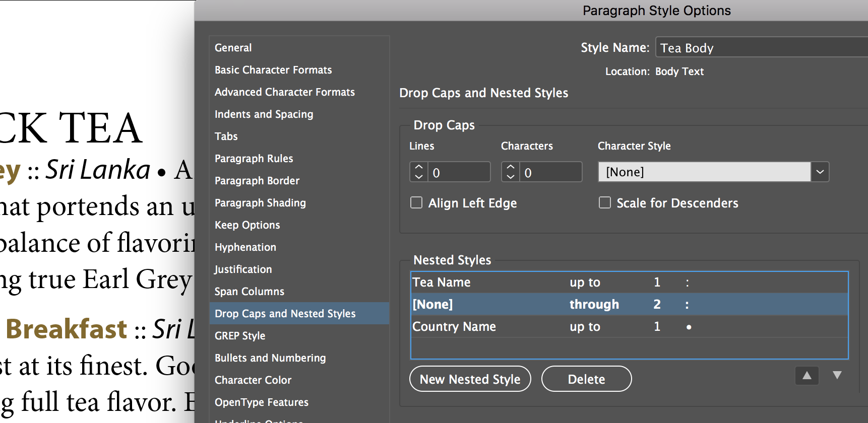
Task: Select the OpenType Features category
Action: tap(299, 402)
